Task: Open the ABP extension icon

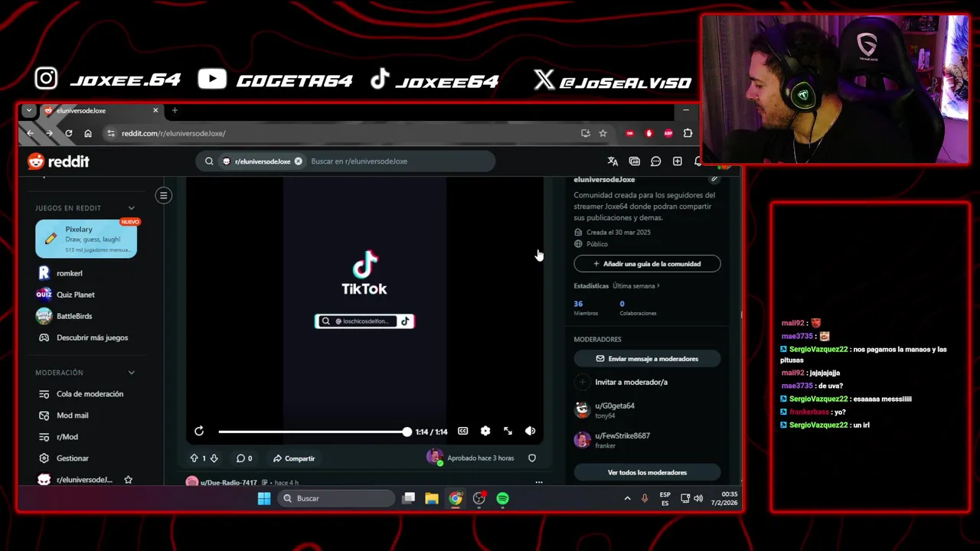Action: pos(668,133)
